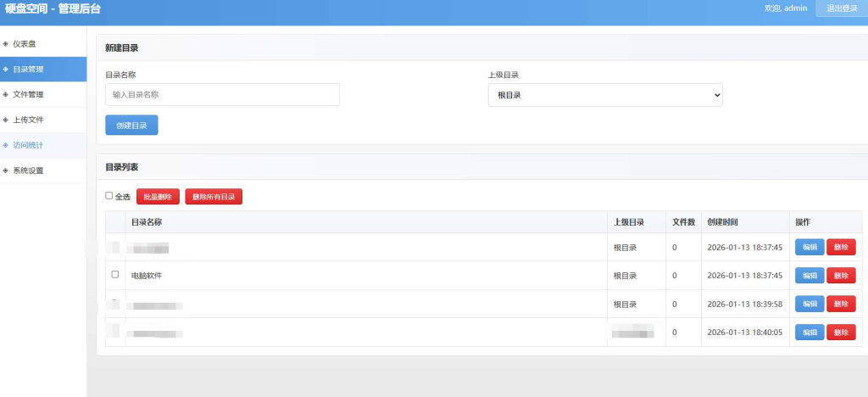Click the red 批量删除 button
This screenshot has height=397, width=868.
point(158,197)
